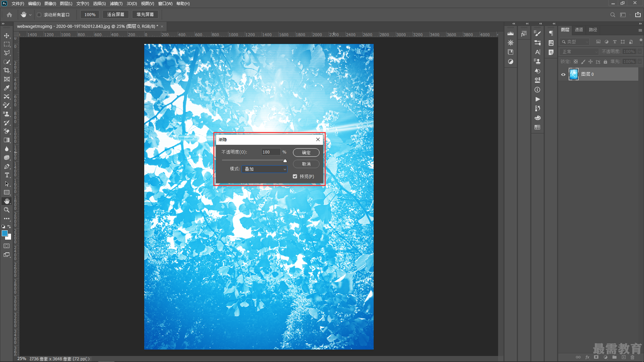The image size is (644, 362).
Task: Open the Paragraph panel icon
Action: [x=551, y=33]
